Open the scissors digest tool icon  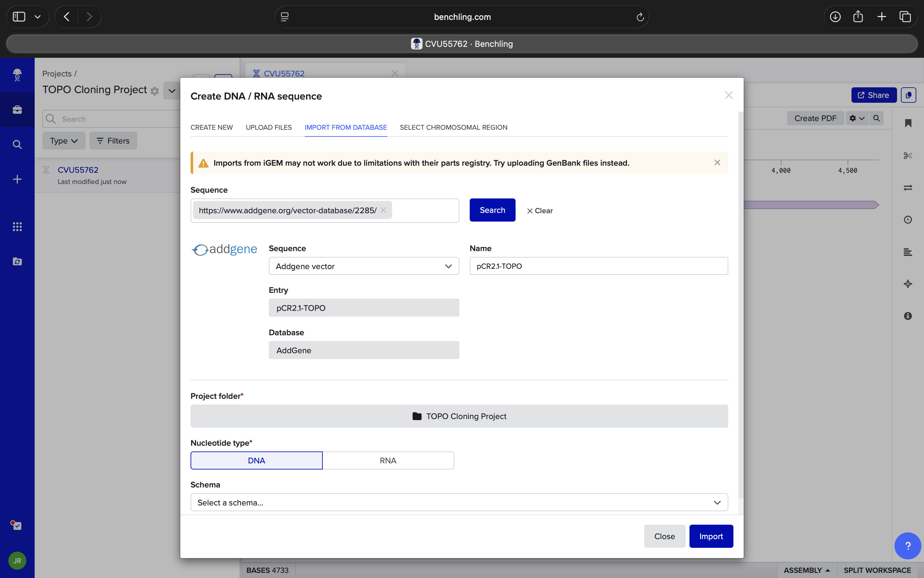(x=908, y=156)
